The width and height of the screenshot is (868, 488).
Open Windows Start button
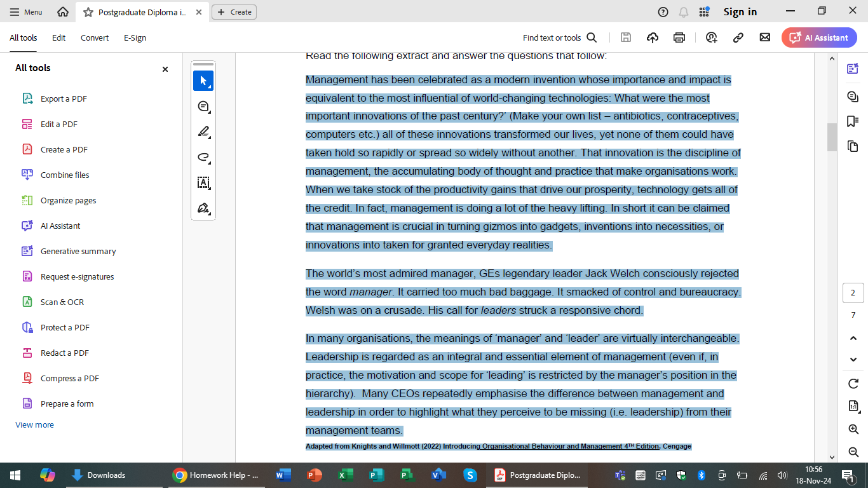tap(15, 475)
